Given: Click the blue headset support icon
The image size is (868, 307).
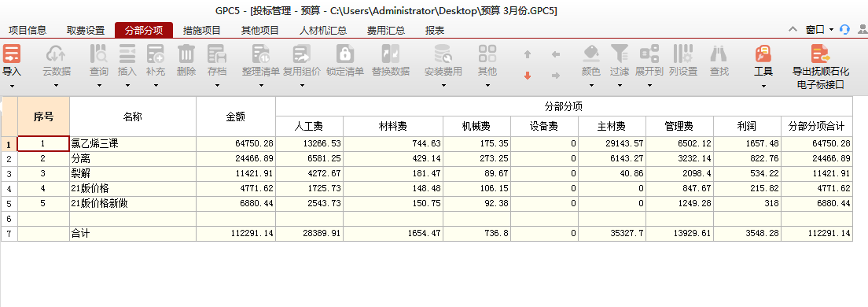Looking at the screenshot, I should click(844, 30).
